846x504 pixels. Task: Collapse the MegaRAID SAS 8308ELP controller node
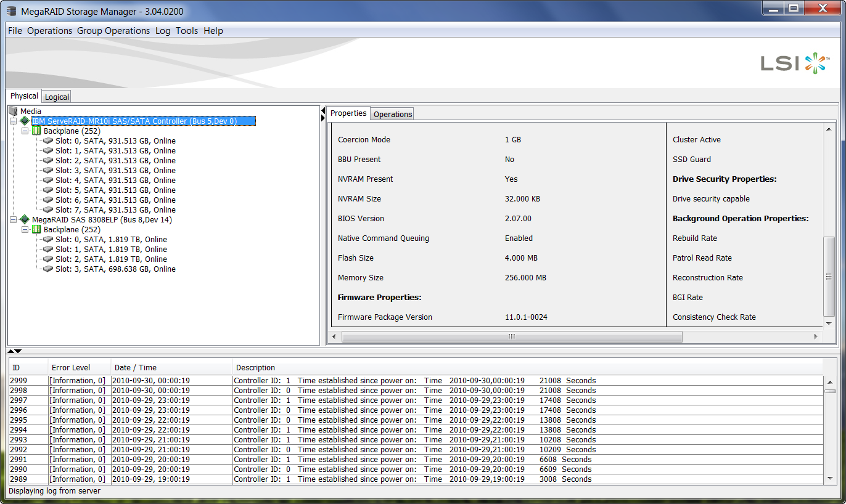14,220
